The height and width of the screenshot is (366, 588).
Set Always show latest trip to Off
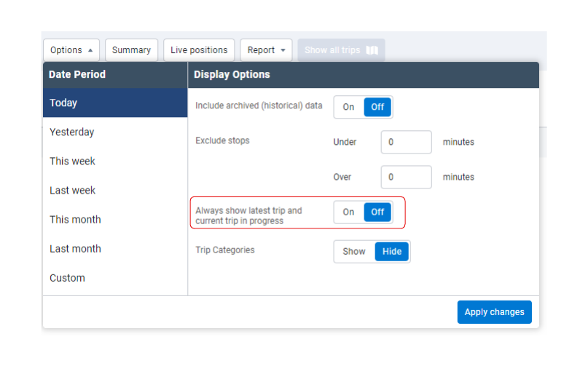click(x=377, y=212)
